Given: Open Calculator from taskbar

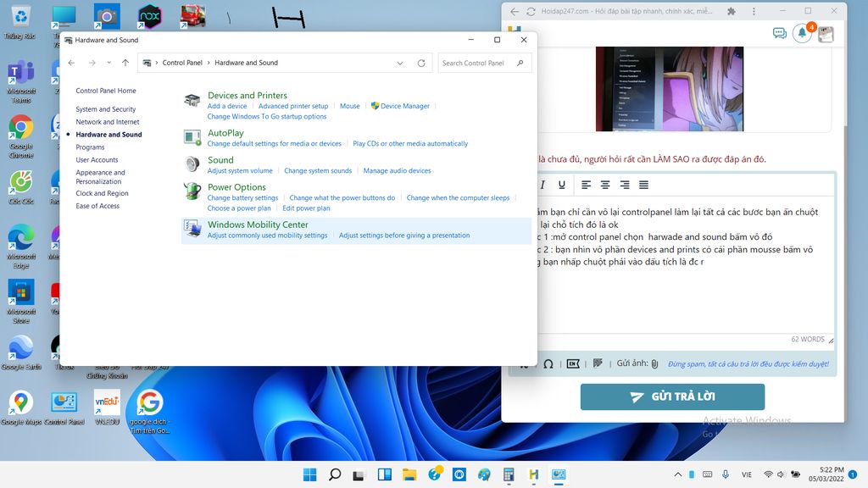Looking at the screenshot, I should click(509, 474).
